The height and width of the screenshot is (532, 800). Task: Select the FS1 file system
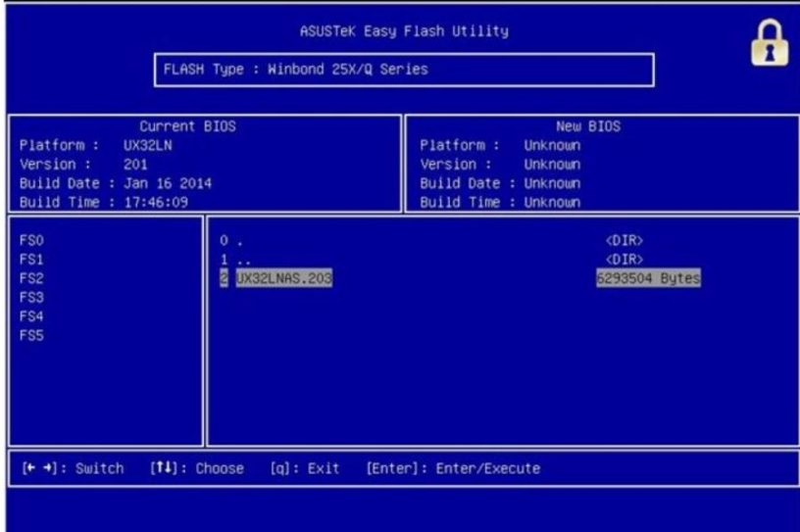pos(31,259)
